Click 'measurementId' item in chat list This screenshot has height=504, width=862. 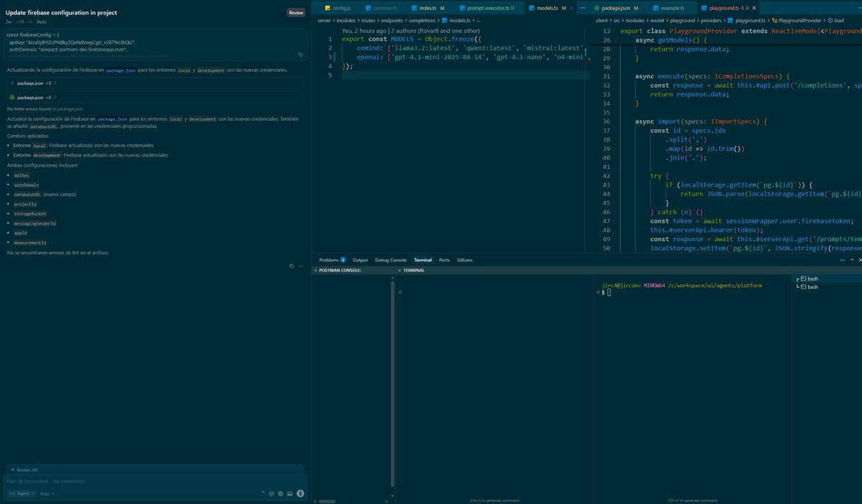coord(30,243)
